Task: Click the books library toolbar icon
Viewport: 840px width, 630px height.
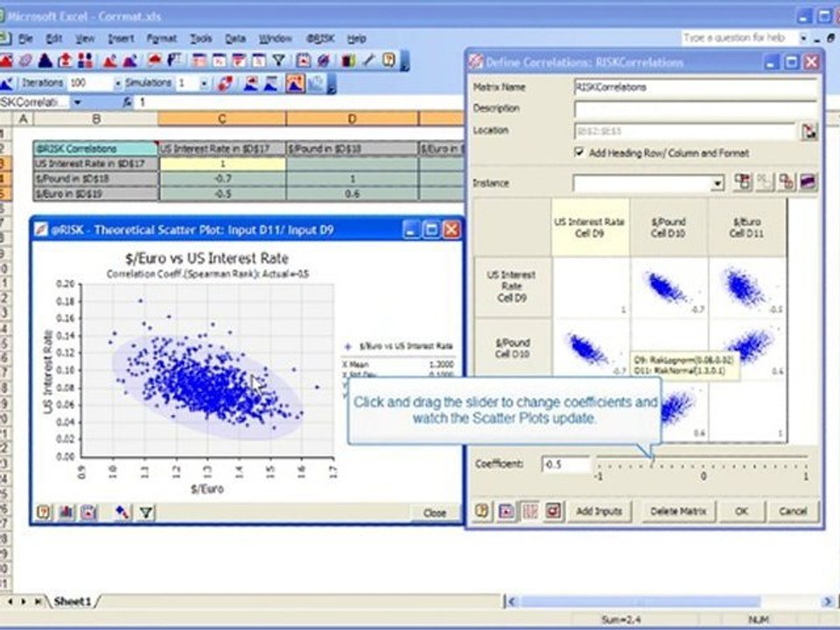Action: pyautogui.click(x=348, y=60)
